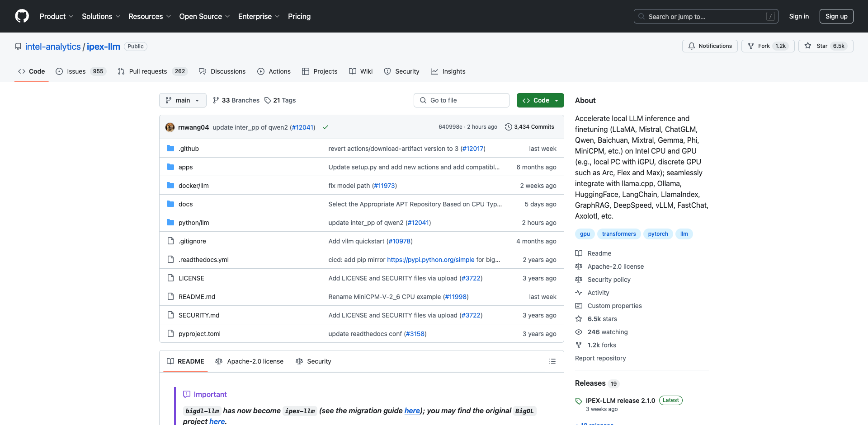Open the Projects tab
This screenshot has width=868, height=425.
click(320, 71)
